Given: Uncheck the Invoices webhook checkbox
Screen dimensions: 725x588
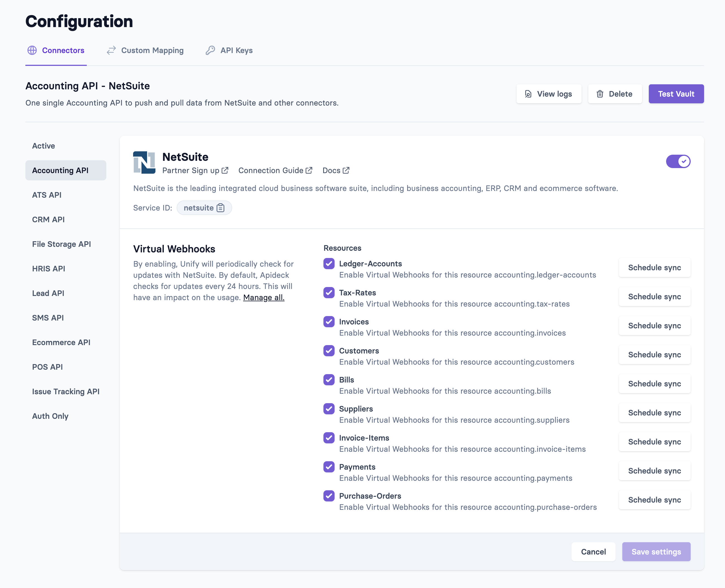Looking at the screenshot, I should 329,321.
